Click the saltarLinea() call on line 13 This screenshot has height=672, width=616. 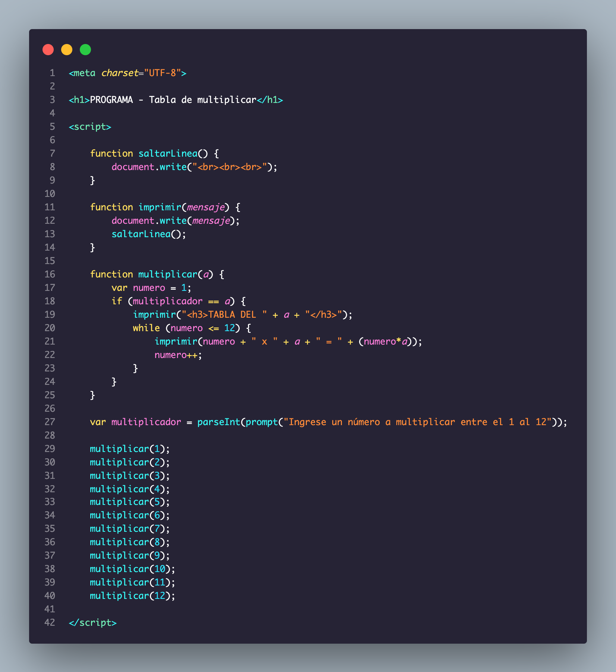[x=149, y=234]
